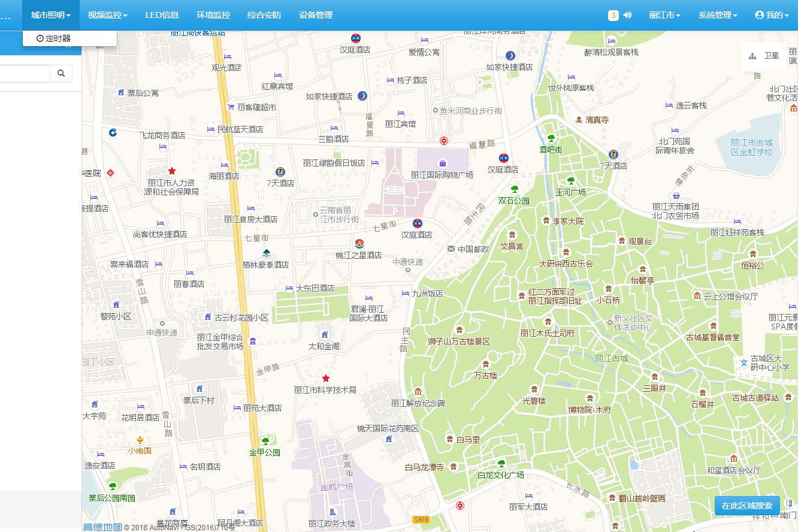The image size is (798, 532).
Task: Click the 丽江官房大酒店 label
Action: [251, 219]
